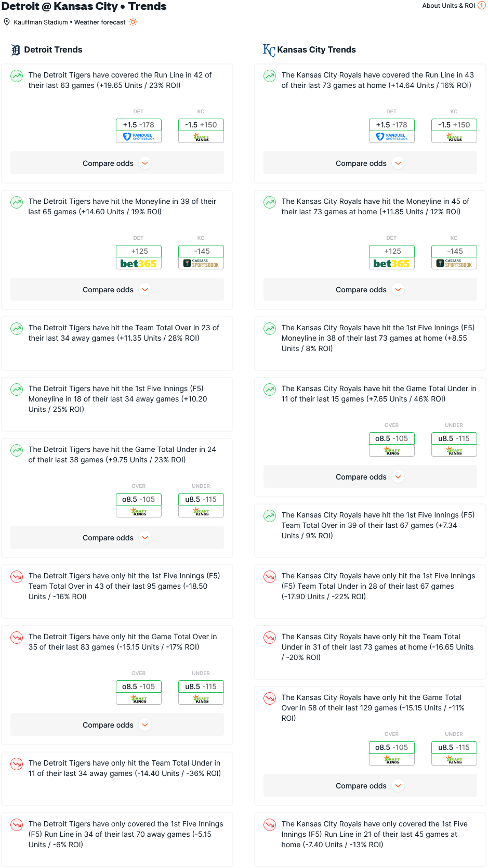Expand Compare odds under Tigers Game Total Under trend
This screenshot has width=488, height=868.
pyautogui.click(x=117, y=538)
